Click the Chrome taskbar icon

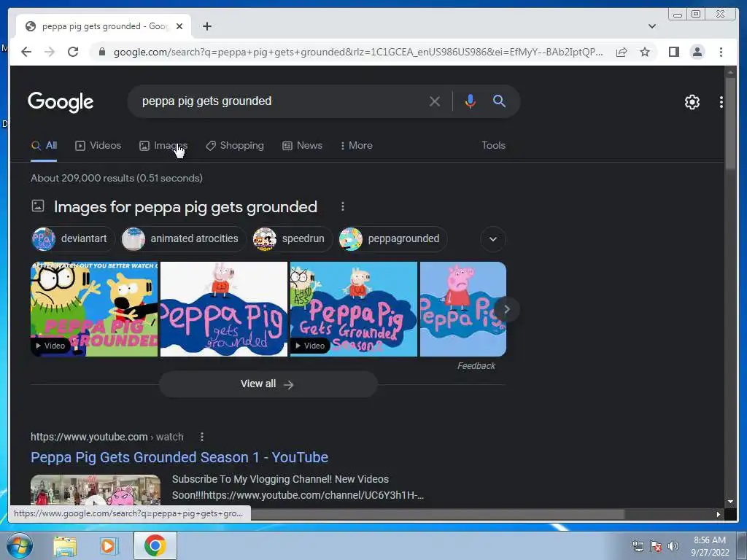(155, 545)
